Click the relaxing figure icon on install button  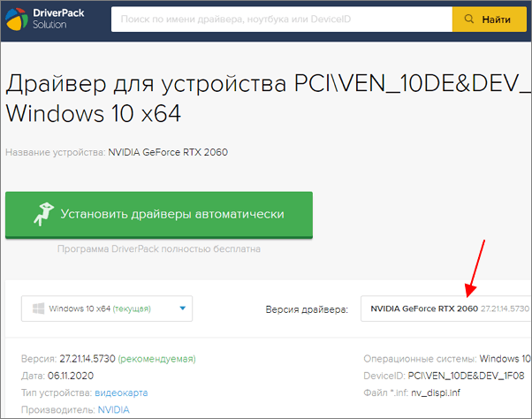click(x=44, y=214)
